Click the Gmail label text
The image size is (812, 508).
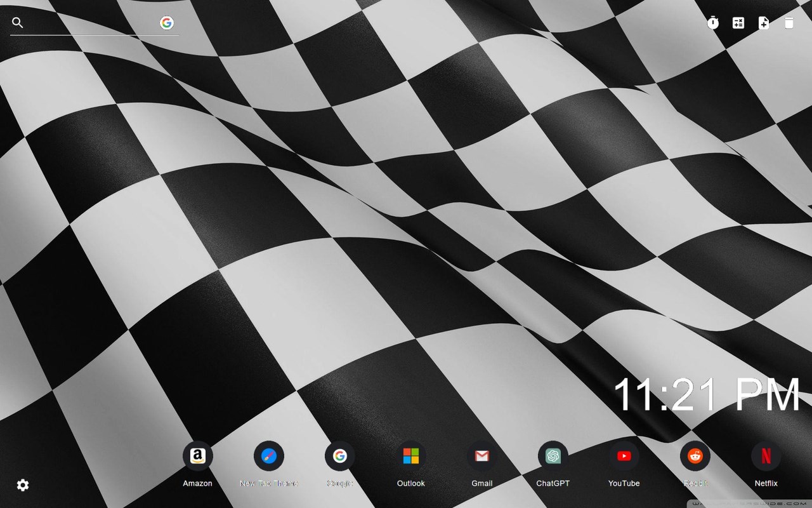click(x=482, y=483)
